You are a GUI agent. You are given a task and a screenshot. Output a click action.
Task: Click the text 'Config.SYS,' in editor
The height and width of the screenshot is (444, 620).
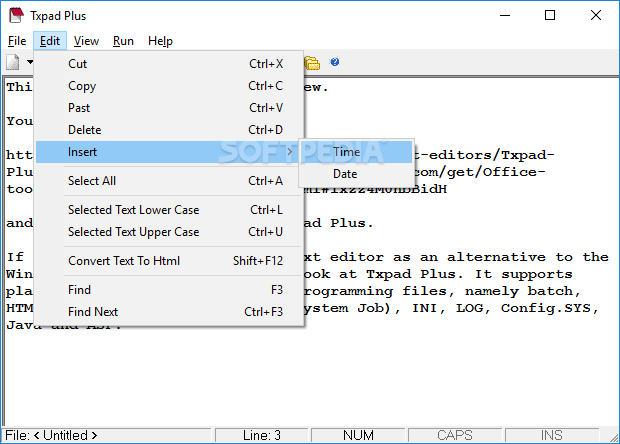tap(550, 308)
